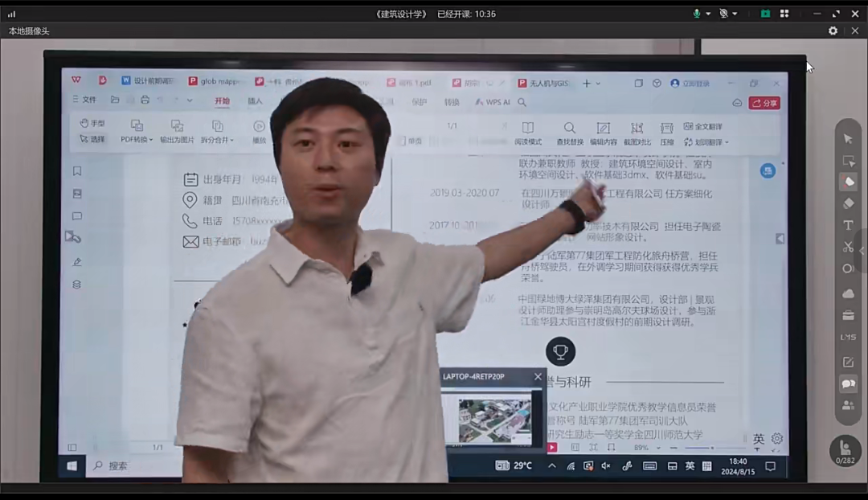This screenshot has height=500, width=868.
Task: Open 查找替换 find tool
Action: [x=570, y=134]
